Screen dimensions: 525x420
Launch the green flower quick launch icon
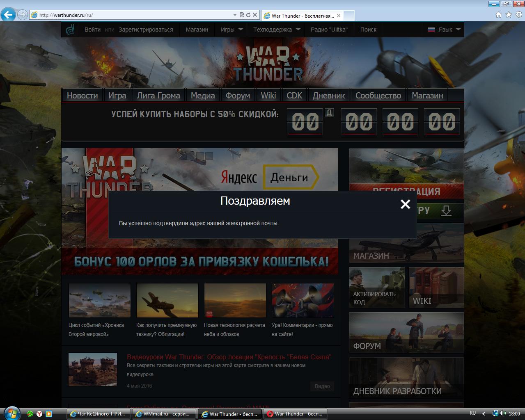click(x=30, y=414)
